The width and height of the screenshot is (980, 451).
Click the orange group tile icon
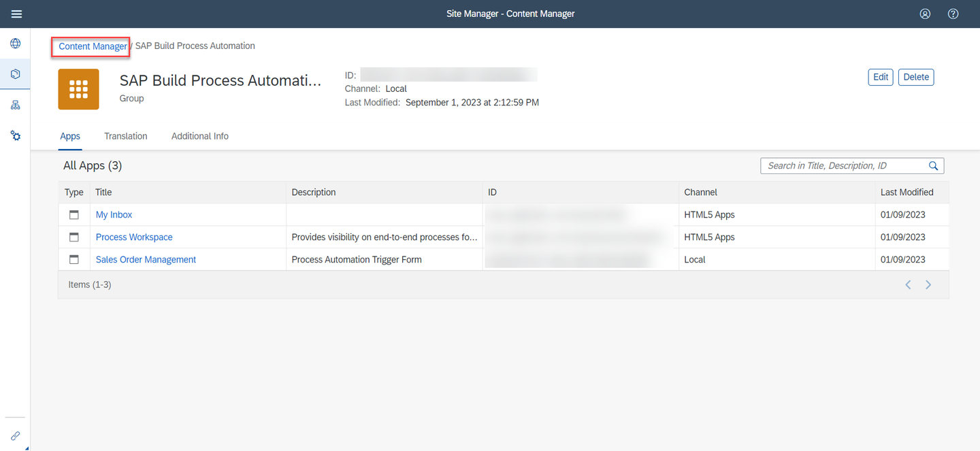78,89
